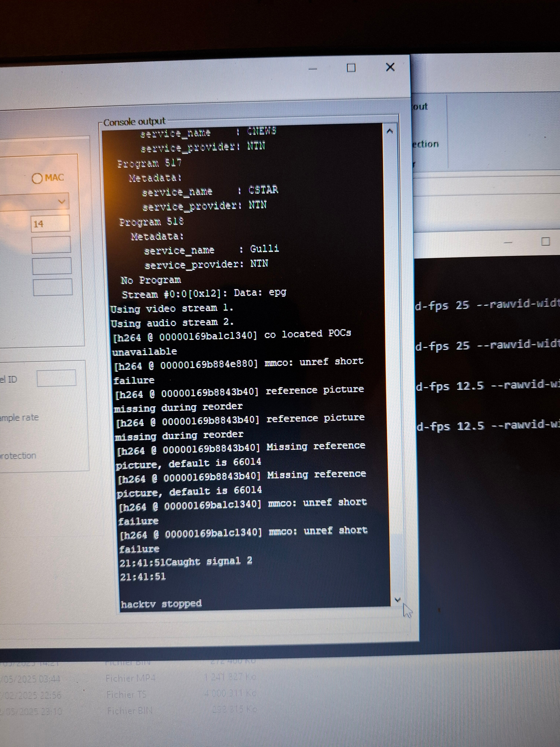The image size is (560, 747).
Task: Maximize the hacktv GUI window
Action: click(351, 68)
